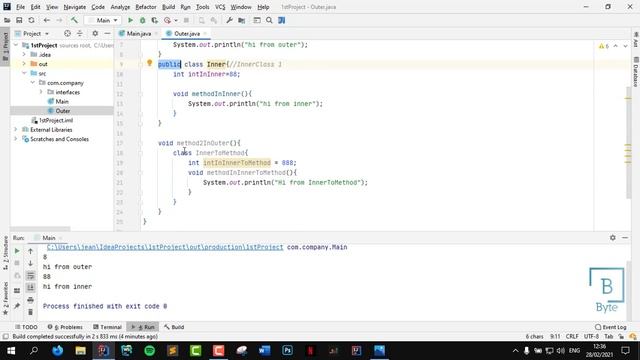Select 1stProject.iml file in tree
The image size is (640, 360).
pos(56,120)
